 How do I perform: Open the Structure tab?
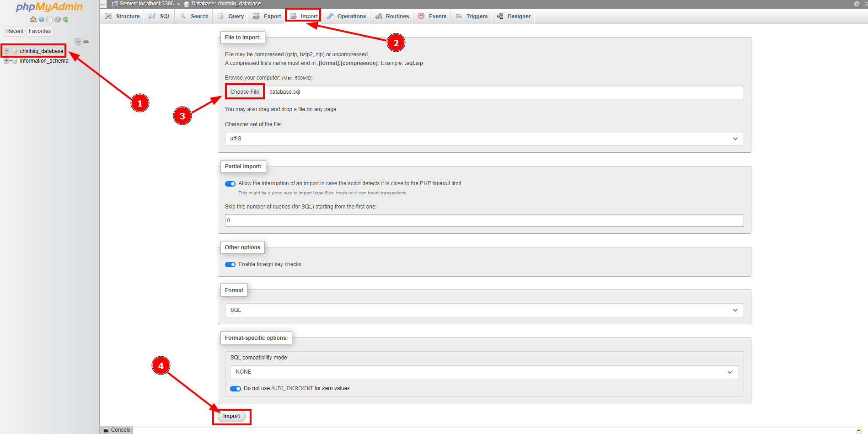pos(122,16)
